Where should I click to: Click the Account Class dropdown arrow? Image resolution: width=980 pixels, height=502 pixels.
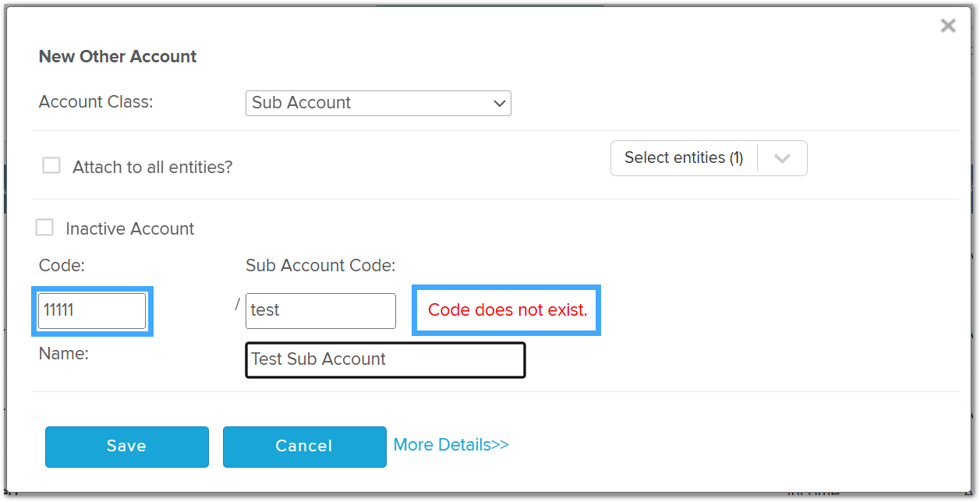(500, 103)
